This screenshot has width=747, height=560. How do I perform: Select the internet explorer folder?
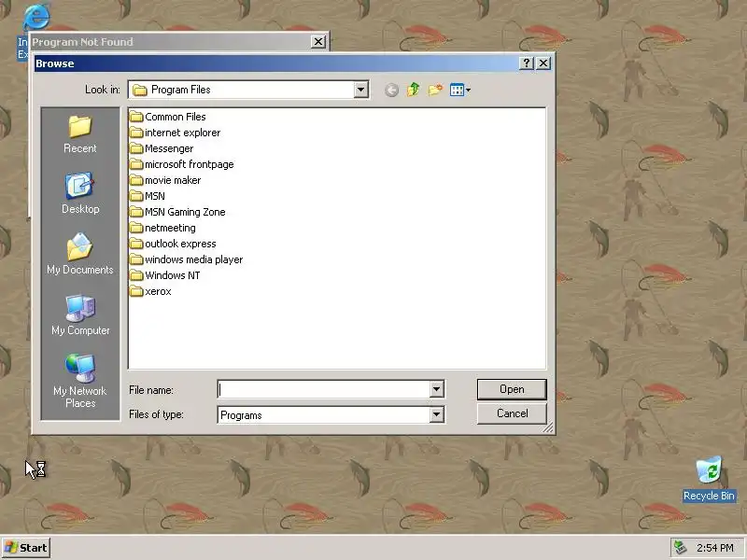(175, 133)
